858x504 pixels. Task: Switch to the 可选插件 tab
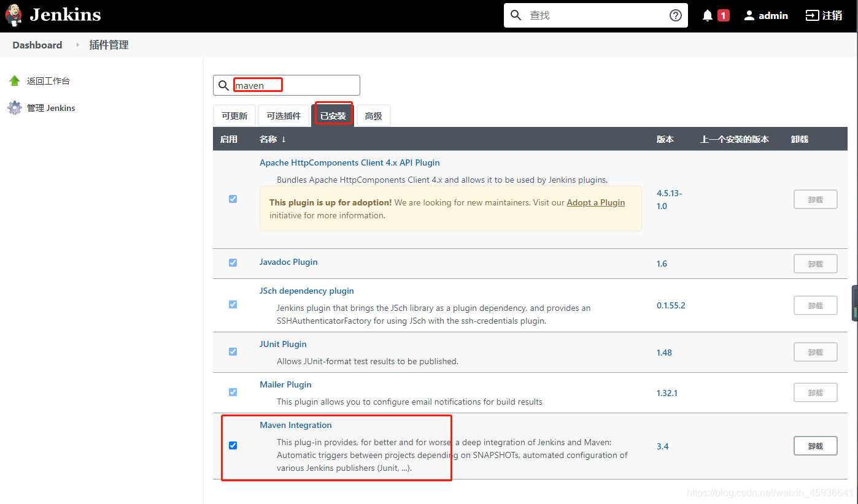[284, 116]
